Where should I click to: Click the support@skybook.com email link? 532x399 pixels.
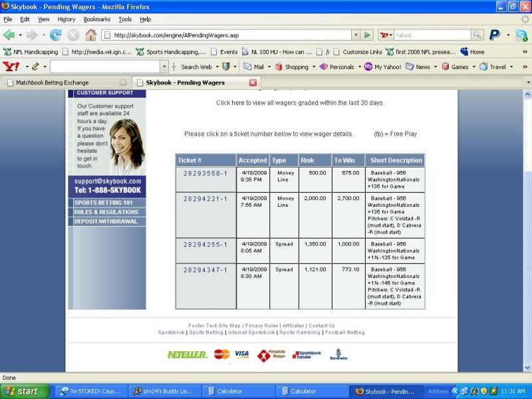coord(108,181)
